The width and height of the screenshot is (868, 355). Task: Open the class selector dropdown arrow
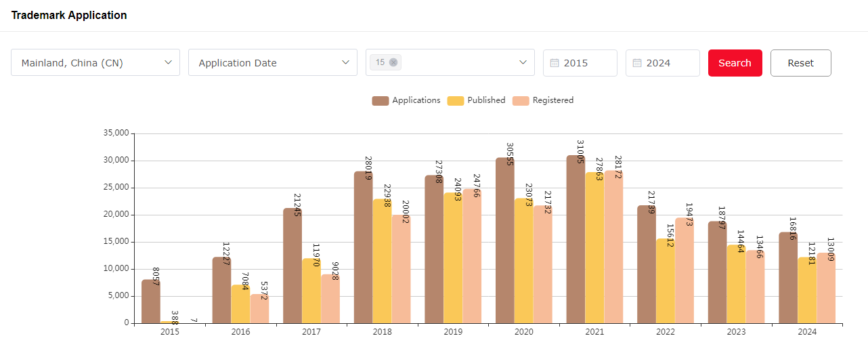click(523, 62)
